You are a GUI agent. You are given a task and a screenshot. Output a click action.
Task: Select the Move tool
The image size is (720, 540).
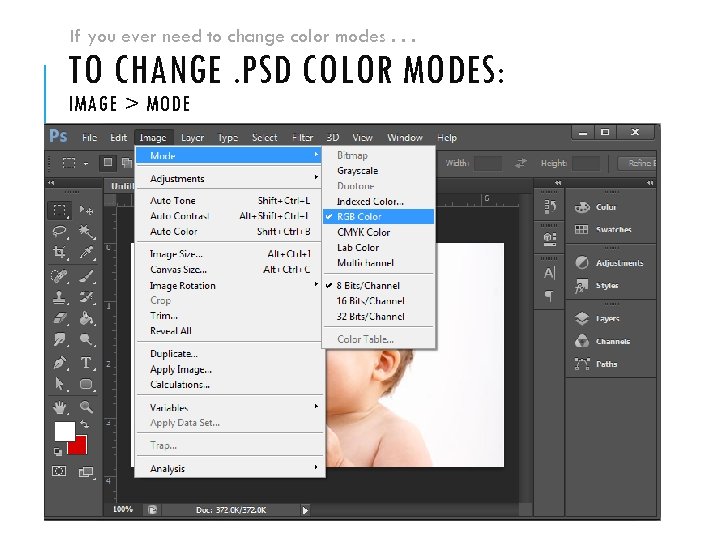(x=86, y=210)
